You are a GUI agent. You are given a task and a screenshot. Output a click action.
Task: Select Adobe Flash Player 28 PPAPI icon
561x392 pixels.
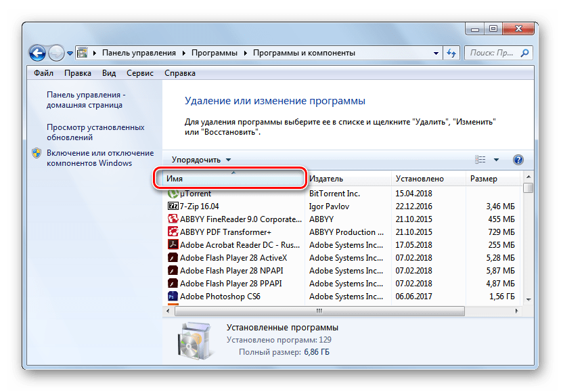point(173,284)
